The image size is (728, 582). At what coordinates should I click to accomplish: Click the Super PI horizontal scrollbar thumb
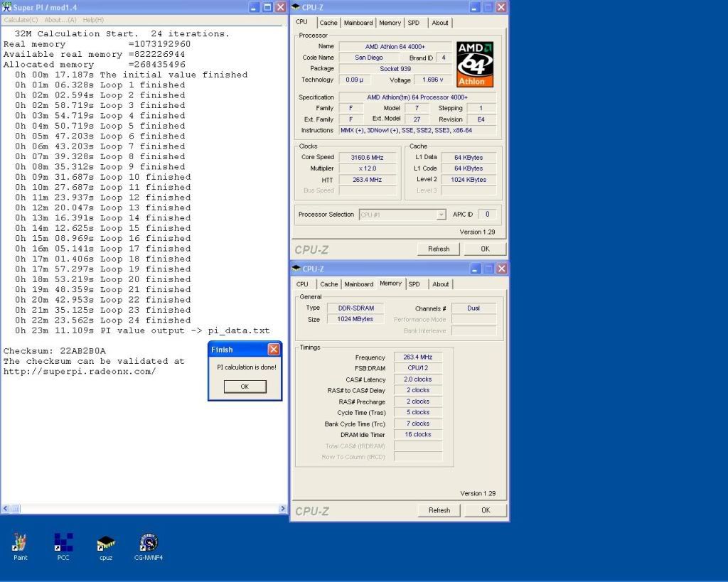pyautogui.click(x=15, y=509)
